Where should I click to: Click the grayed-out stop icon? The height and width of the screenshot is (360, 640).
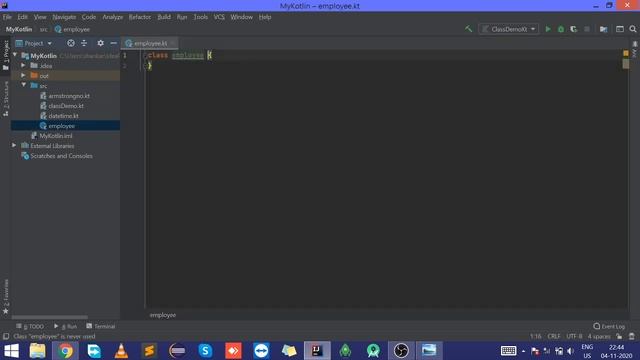tap(587, 29)
